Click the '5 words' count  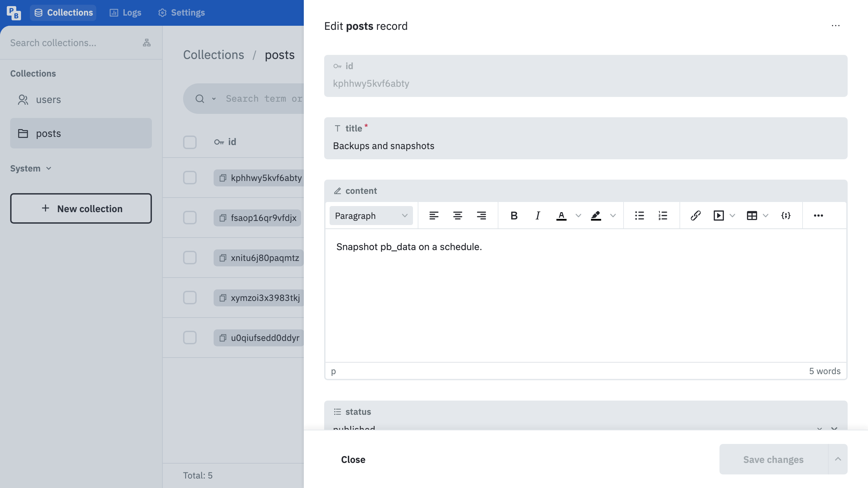[825, 371]
